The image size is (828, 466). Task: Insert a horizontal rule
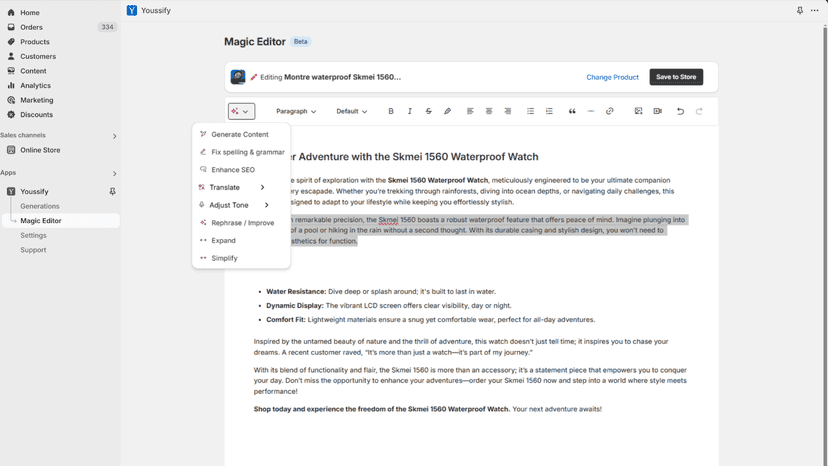591,111
